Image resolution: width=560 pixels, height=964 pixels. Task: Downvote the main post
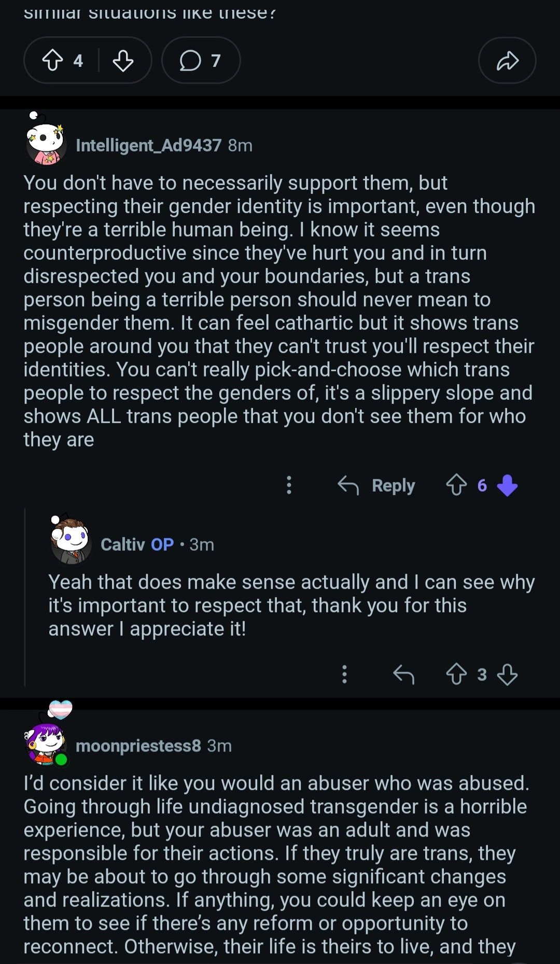(123, 61)
